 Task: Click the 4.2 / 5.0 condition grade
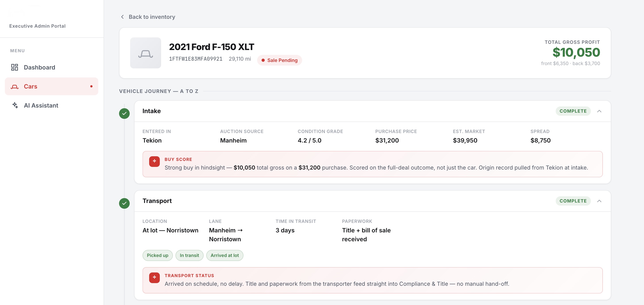tap(309, 140)
